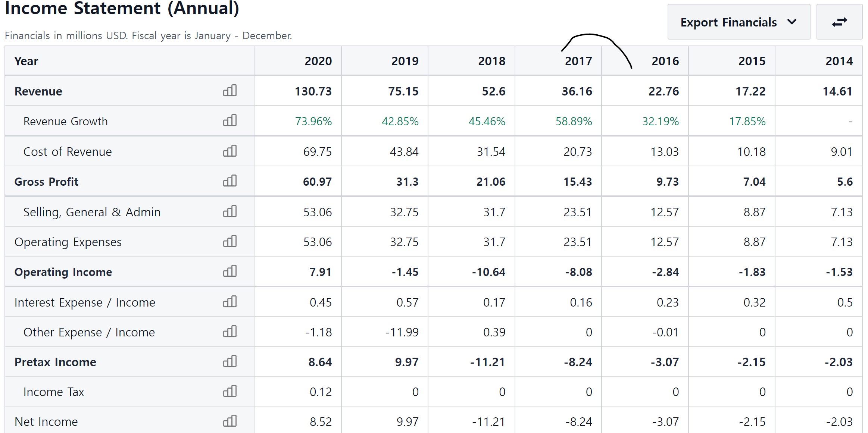Click income tax value 0.12

click(321, 392)
